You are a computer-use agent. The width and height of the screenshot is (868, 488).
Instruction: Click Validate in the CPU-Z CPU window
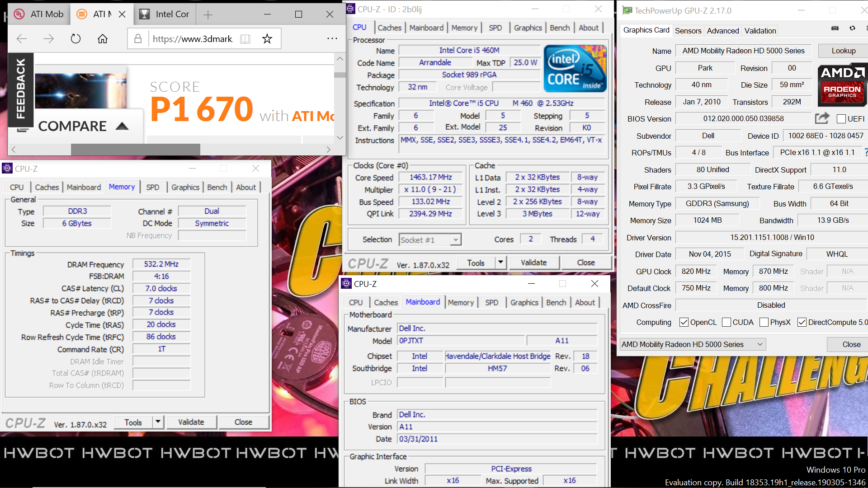(534, 263)
